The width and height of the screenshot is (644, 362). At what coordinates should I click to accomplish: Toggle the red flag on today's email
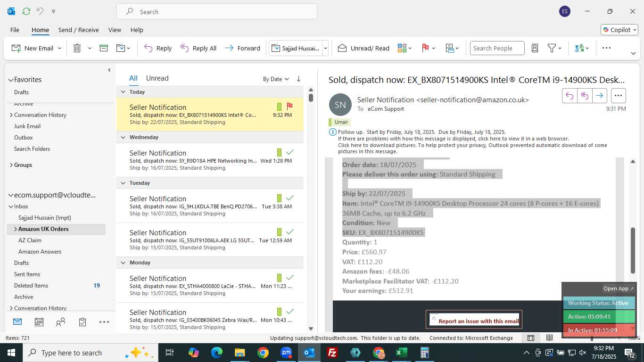point(289,107)
